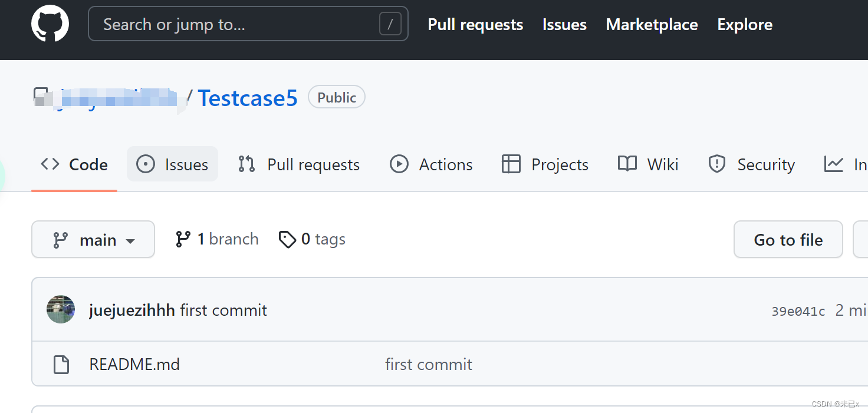Click the branch icon beside 1 branch
Image resolution: width=868 pixels, height=413 pixels.
[183, 239]
